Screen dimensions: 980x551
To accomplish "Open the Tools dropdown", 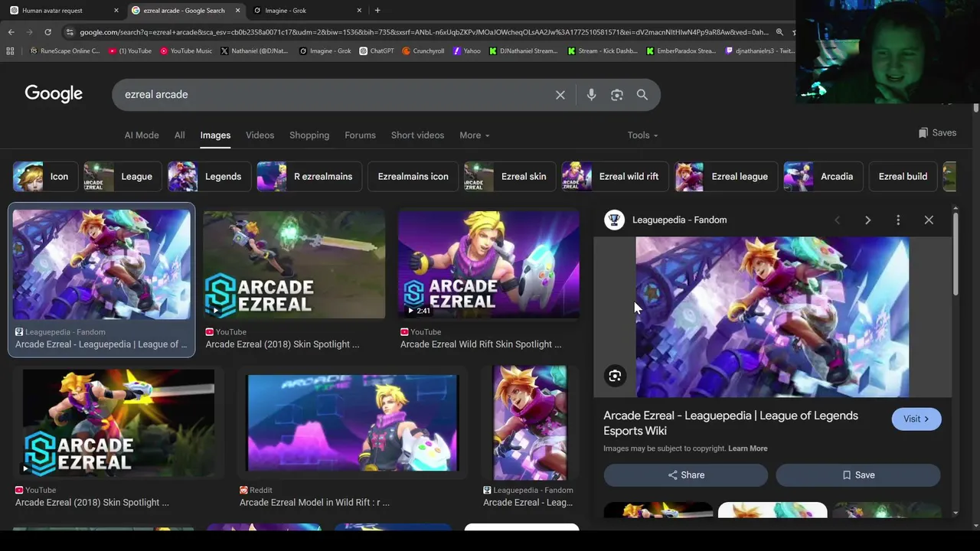I will (642, 135).
